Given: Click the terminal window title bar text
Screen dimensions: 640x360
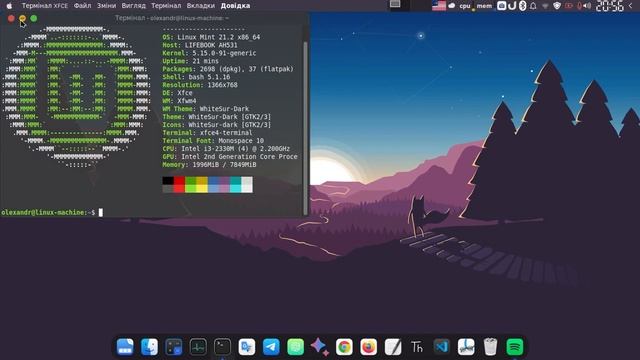Looking at the screenshot, I should 172,18.
